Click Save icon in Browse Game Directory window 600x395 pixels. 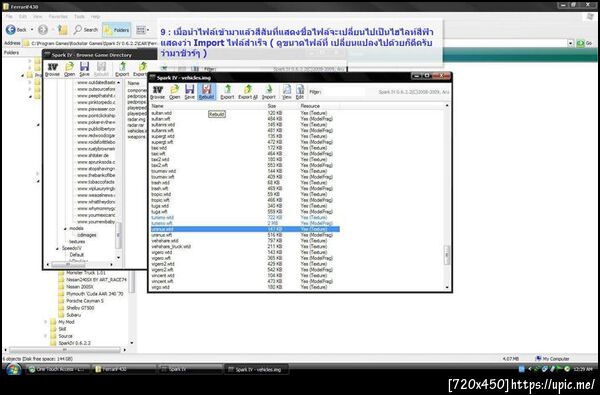(85, 69)
